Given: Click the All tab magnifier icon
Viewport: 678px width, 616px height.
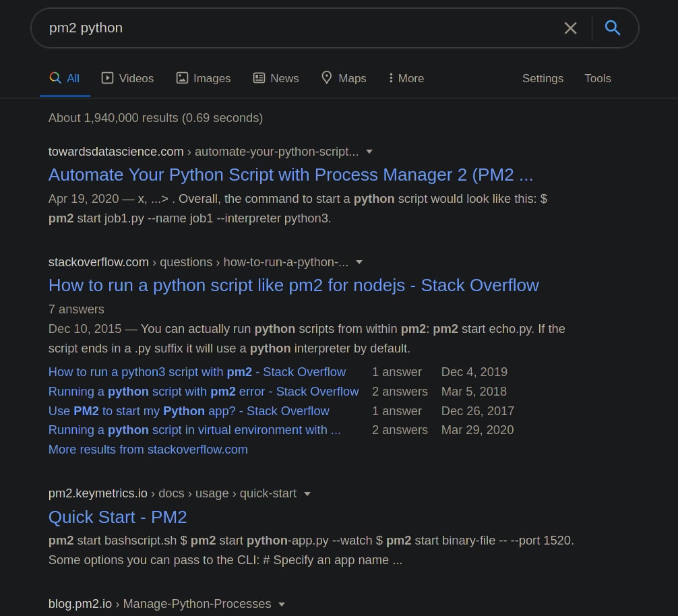Looking at the screenshot, I should point(55,78).
